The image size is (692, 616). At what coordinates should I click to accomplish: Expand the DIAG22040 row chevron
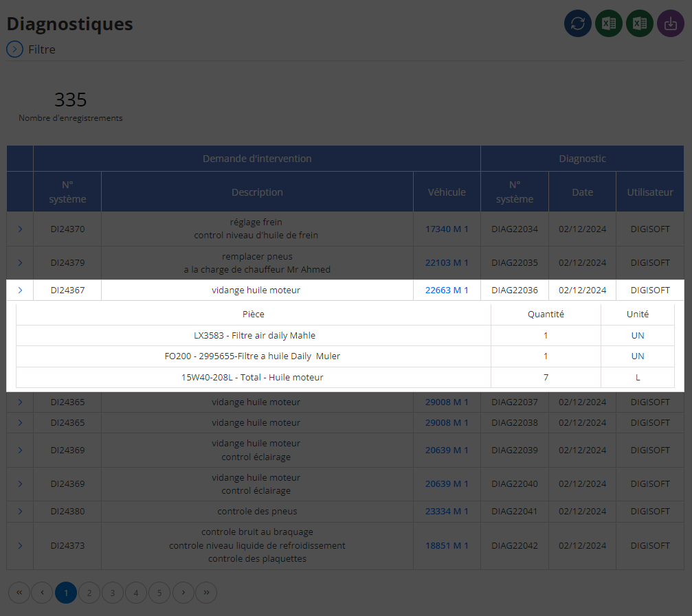(x=21, y=483)
